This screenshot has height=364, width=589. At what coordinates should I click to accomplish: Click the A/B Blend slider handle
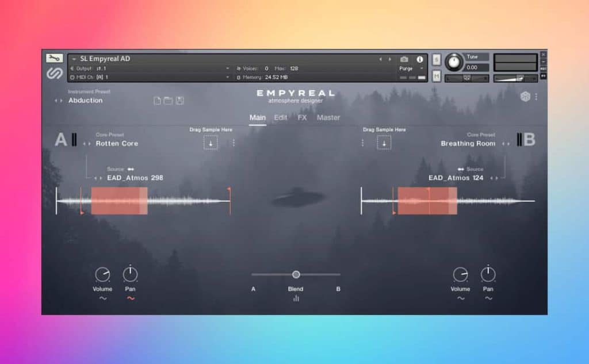[x=296, y=274]
